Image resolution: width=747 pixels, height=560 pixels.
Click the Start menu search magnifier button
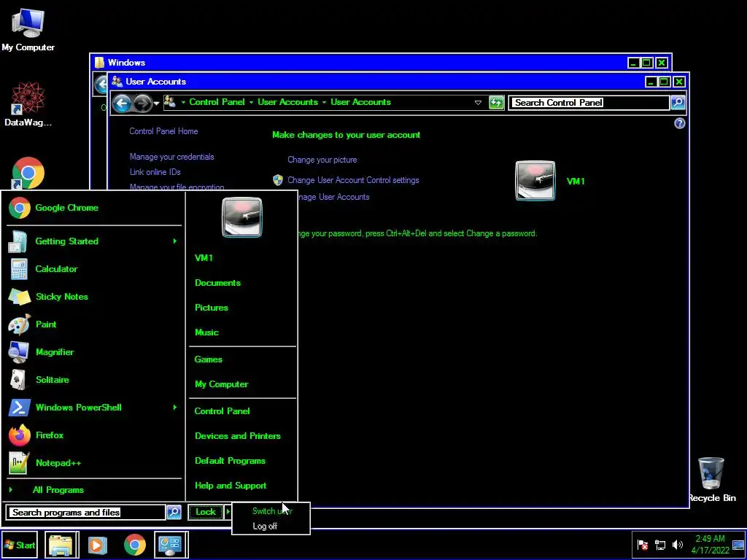coord(174,512)
